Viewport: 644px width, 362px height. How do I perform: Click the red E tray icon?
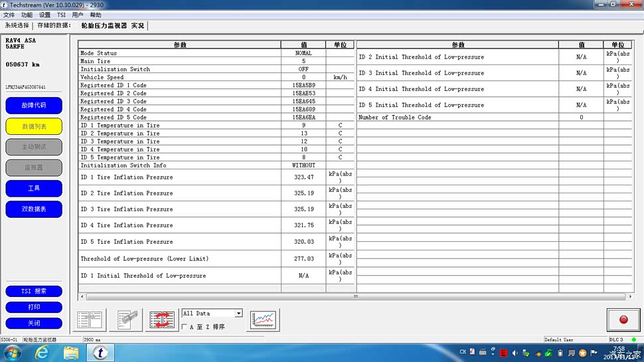[503, 353]
